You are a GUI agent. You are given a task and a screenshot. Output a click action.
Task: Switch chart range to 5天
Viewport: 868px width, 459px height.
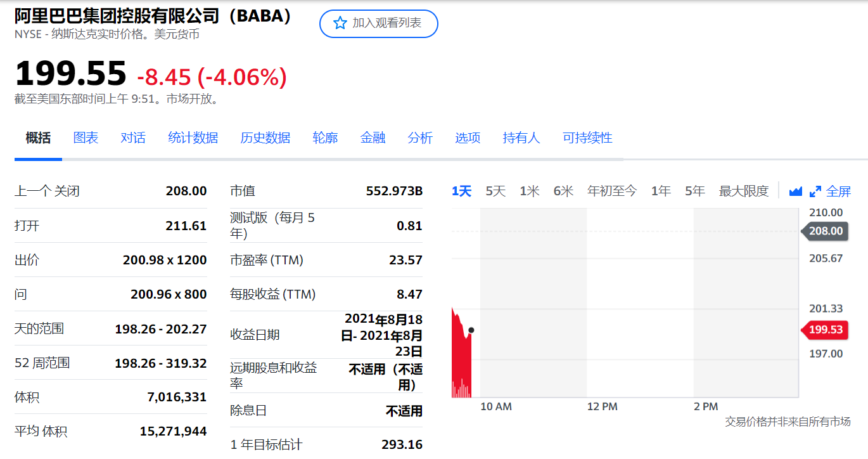pos(495,191)
